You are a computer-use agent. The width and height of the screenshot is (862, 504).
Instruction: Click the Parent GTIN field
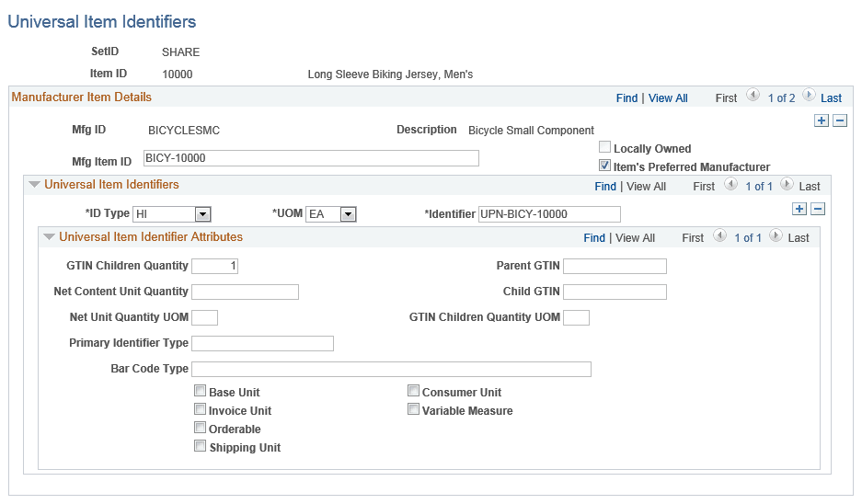click(615, 266)
